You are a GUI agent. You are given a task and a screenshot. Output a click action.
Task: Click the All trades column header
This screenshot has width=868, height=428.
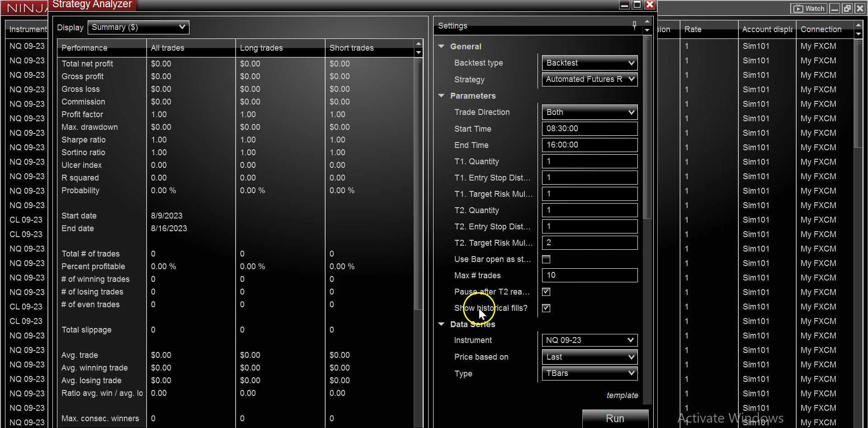[x=191, y=48]
